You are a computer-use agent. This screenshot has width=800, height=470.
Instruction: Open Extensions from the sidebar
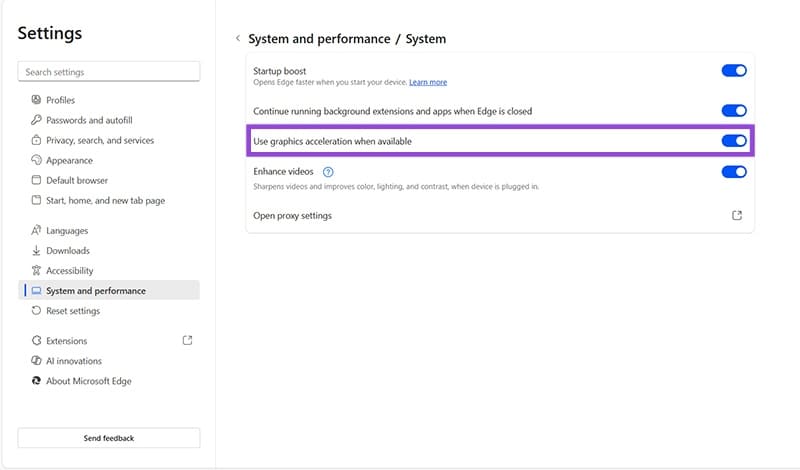(109, 340)
